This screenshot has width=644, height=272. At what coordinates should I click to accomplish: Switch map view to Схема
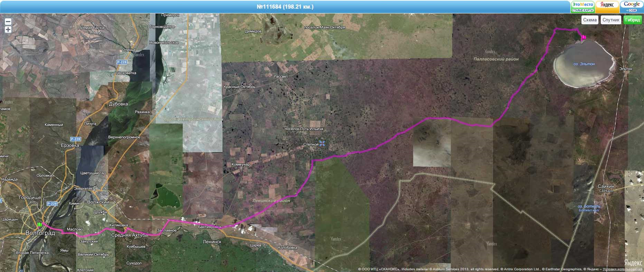[x=590, y=20]
